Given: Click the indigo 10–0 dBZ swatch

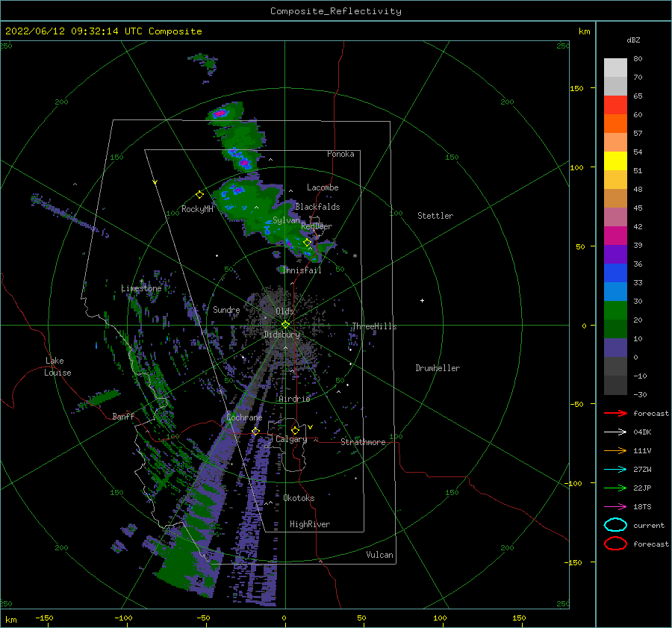Looking at the screenshot, I should 615,348.
